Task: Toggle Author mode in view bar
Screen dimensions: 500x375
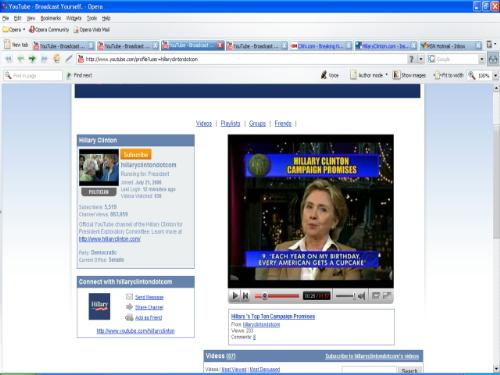Action: click(366, 75)
